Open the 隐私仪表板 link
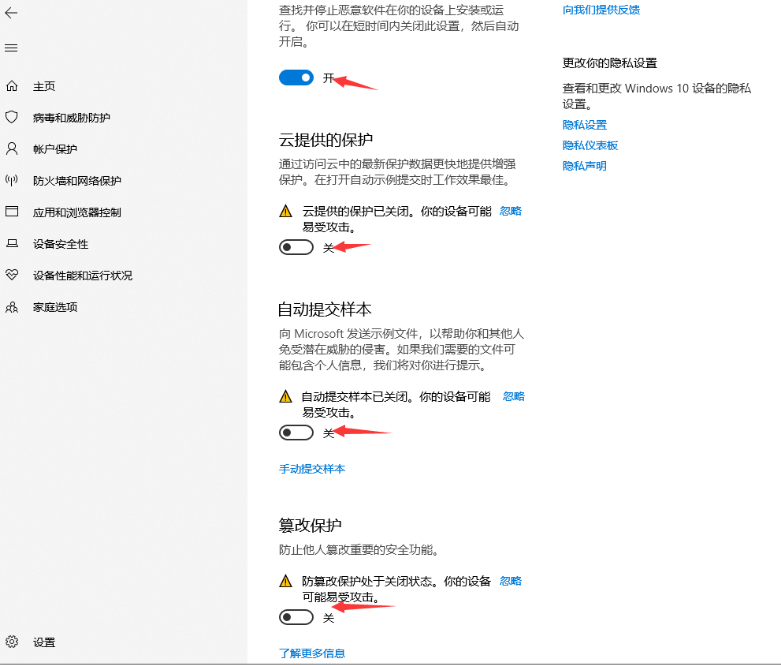Viewport: 781px width, 665px height. click(x=590, y=145)
